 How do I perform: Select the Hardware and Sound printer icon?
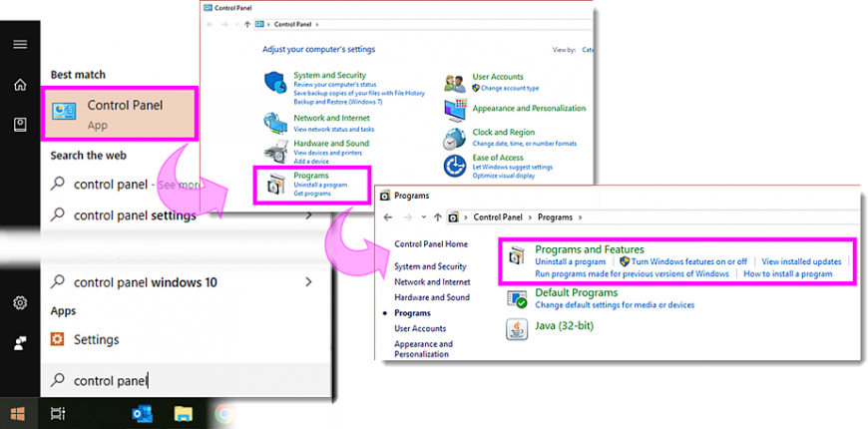click(x=275, y=151)
